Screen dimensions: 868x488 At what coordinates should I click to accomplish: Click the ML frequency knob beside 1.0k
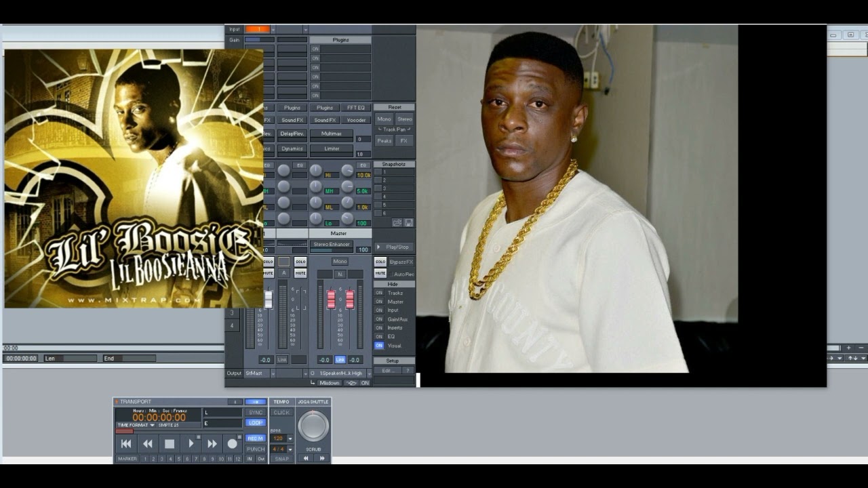(347, 203)
